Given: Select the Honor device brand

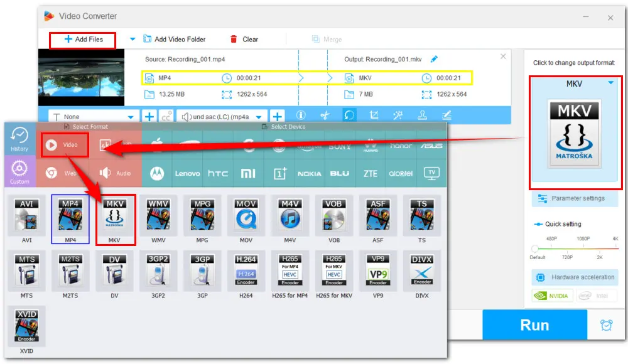Looking at the screenshot, I should click(x=401, y=146).
